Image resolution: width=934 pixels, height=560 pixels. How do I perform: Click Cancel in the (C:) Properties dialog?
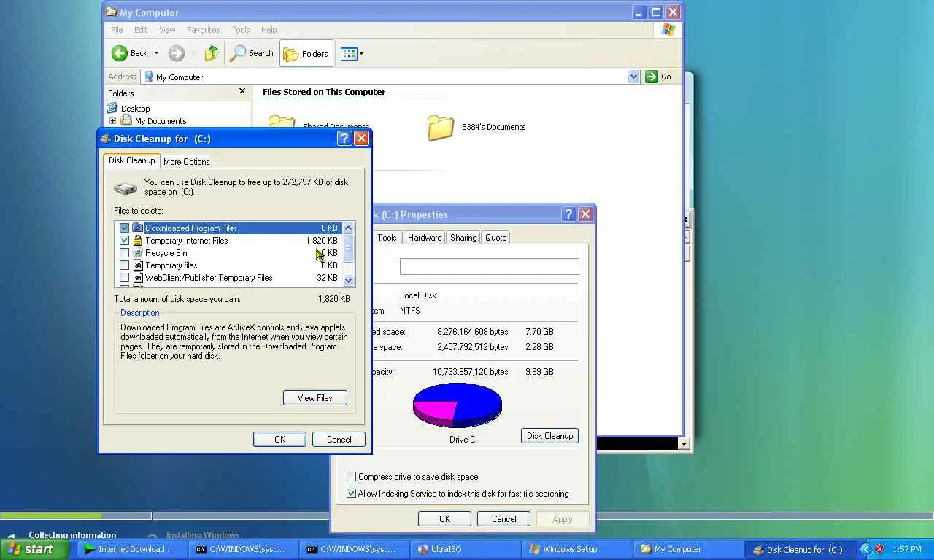click(x=503, y=518)
